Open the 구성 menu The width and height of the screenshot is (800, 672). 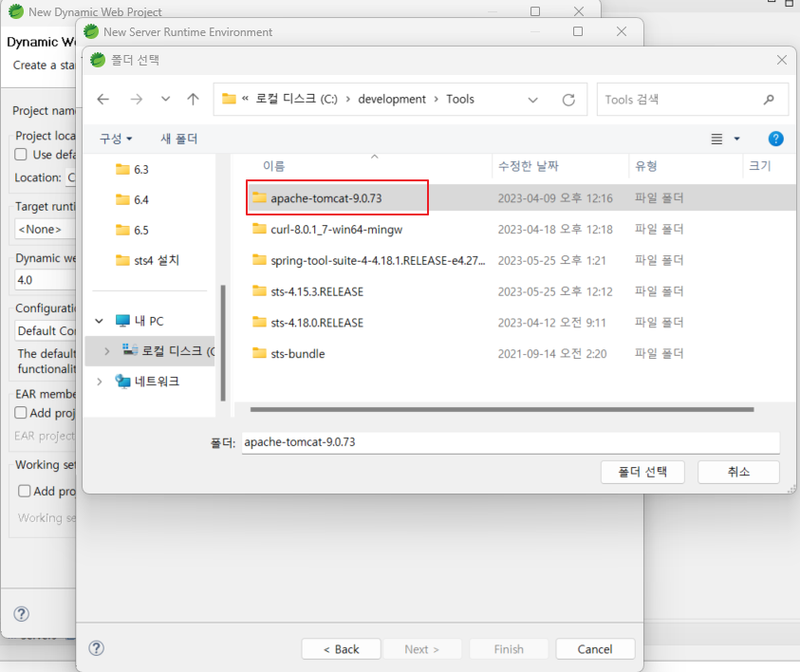[116, 139]
